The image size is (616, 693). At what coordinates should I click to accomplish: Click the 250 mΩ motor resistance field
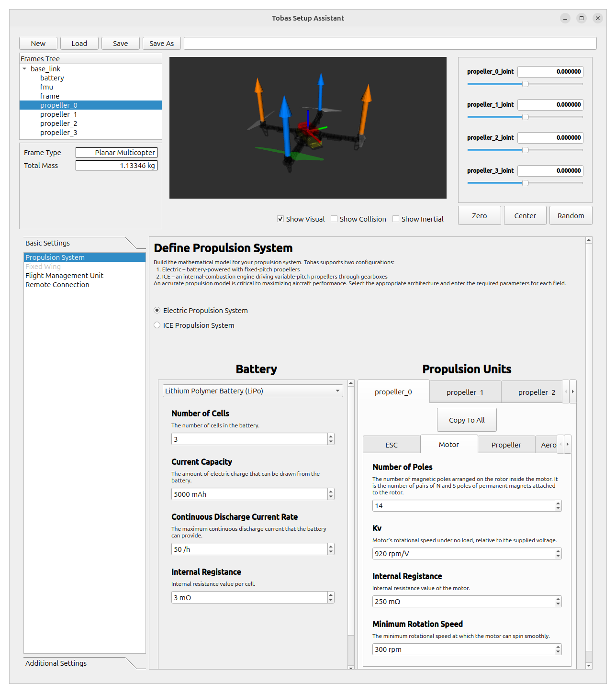click(x=464, y=602)
